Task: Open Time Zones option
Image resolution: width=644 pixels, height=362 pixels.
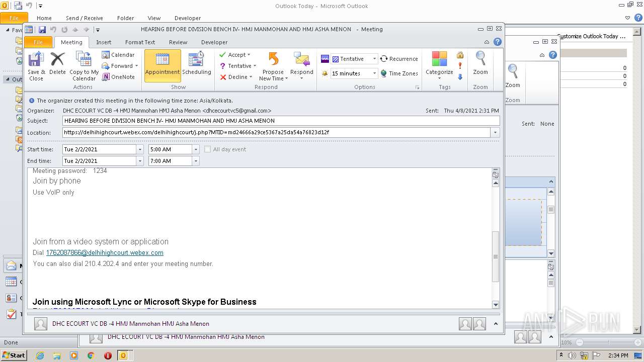Action: tap(399, 73)
